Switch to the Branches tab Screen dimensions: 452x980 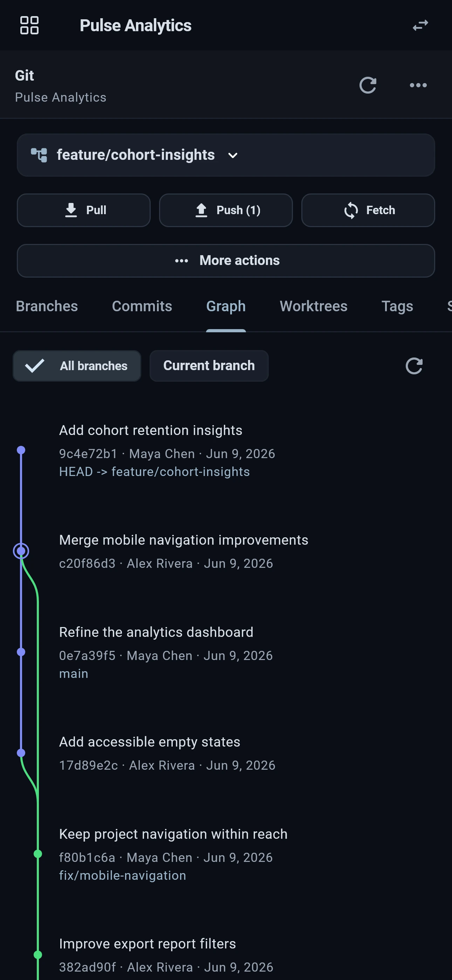tap(47, 306)
